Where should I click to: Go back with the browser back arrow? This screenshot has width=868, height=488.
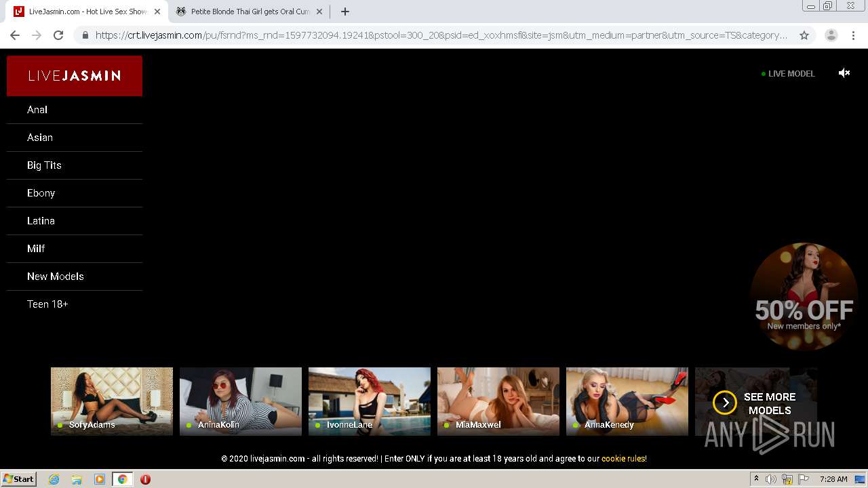tap(15, 35)
